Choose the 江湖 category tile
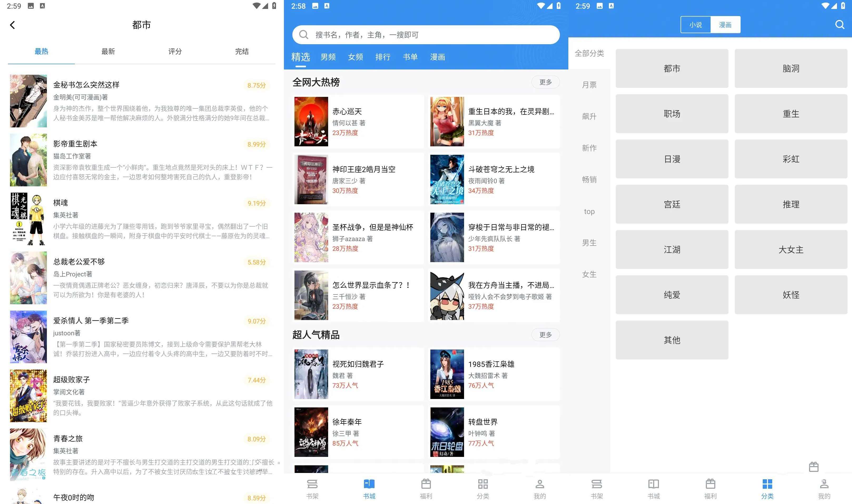The height and width of the screenshot is (504, 852). pos(672,249)
